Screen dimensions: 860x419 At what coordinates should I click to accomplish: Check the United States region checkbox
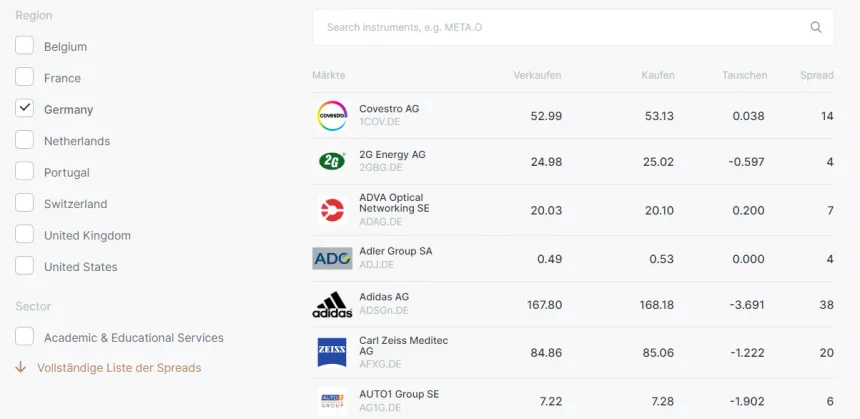tap(24, 265)
